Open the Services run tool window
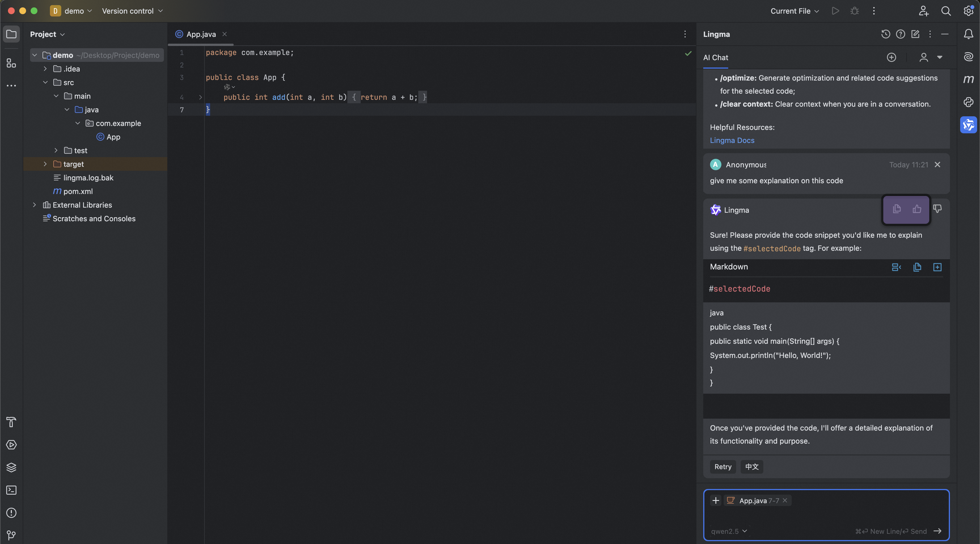This screenshot has width=980, height=544. click(11, 445)
